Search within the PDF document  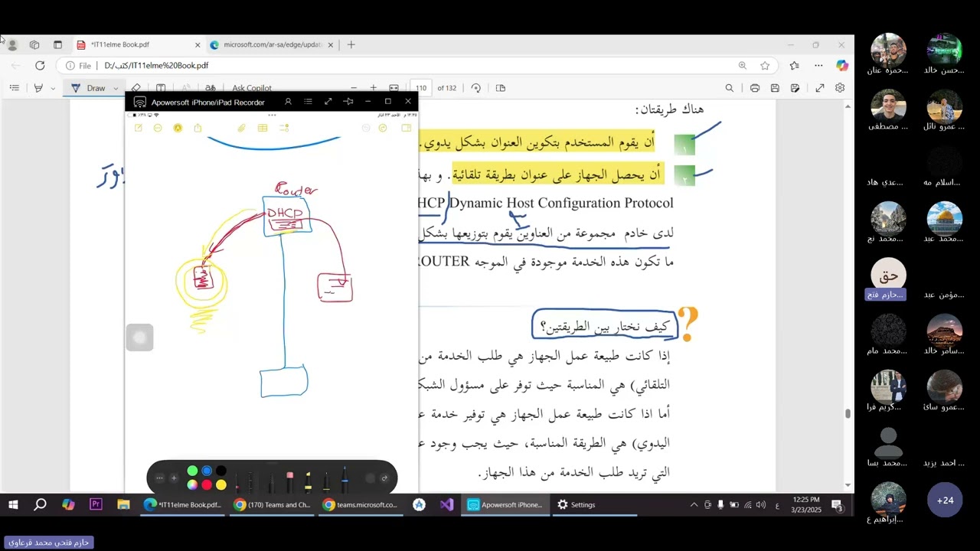click(x=730, y=88)
